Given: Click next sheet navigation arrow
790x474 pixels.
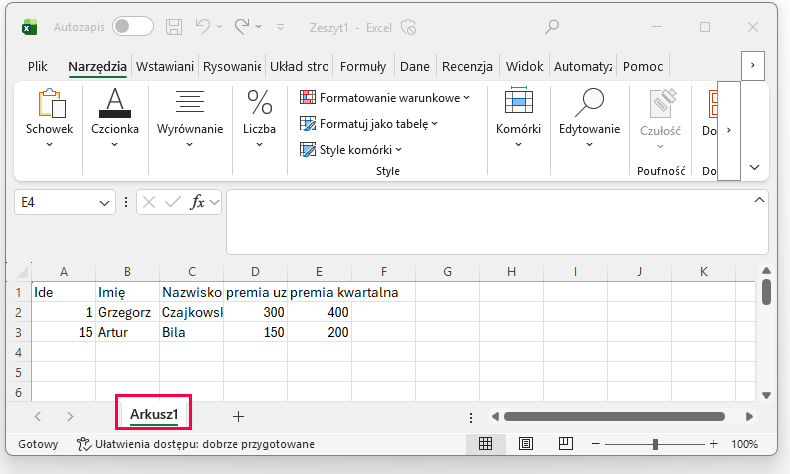Looking at the screenshot, I should 70,416.
